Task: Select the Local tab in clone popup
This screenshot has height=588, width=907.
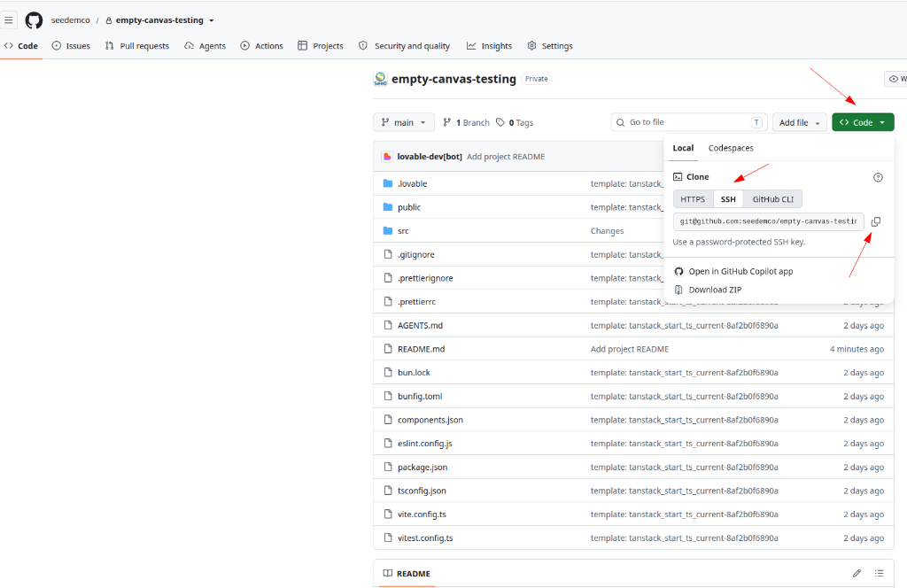Action: pyautogui.click(x=683, y=148)
